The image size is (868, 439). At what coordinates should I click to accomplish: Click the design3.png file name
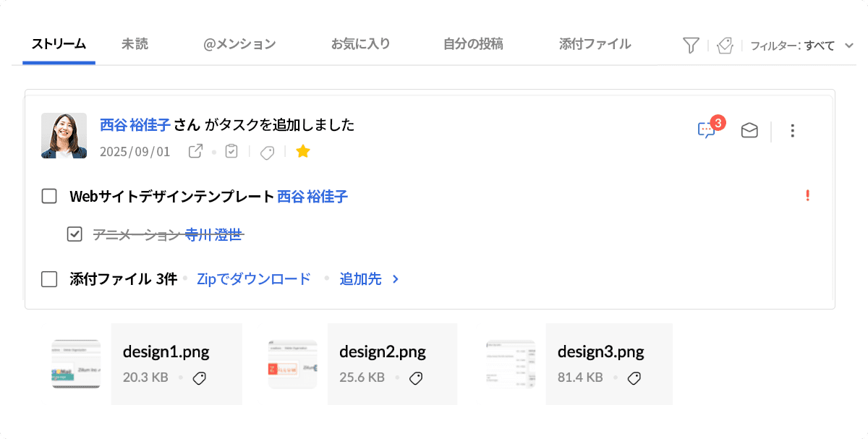(601, 352)
